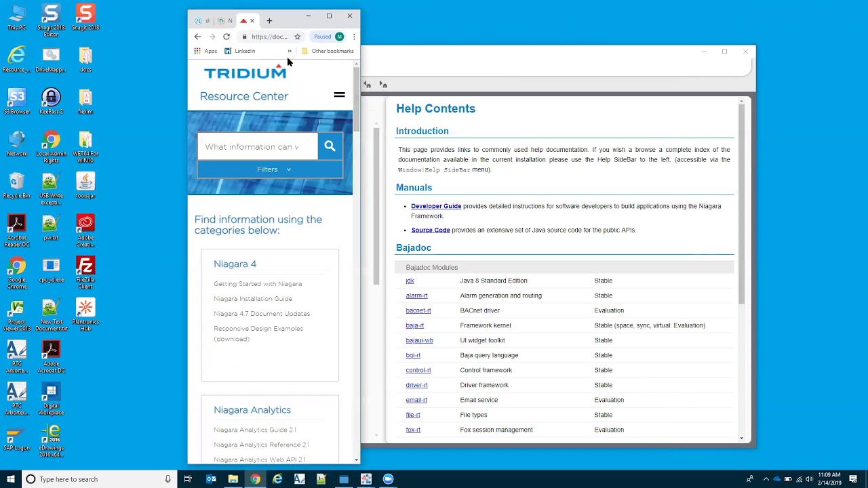This screenshot has height=488, width=868.
Task: Open the Apps bookmarks shortcut
Action: tap(205, 51)
